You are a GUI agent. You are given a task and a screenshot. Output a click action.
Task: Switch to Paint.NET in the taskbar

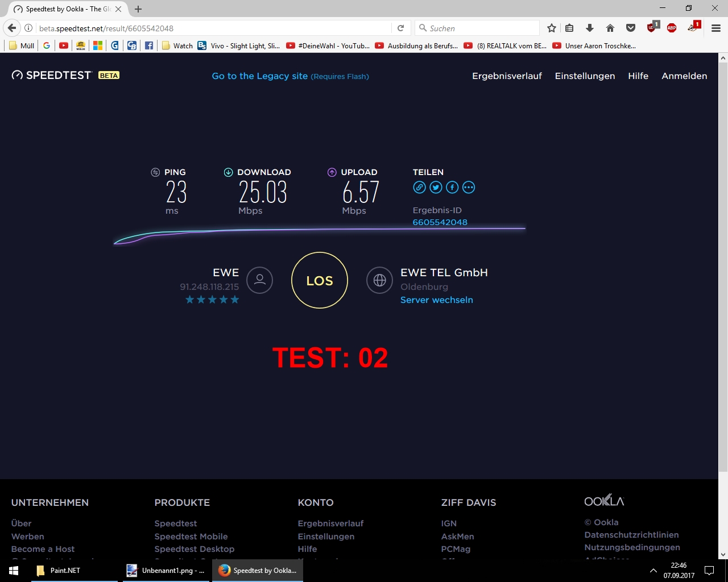pos(74,571)
